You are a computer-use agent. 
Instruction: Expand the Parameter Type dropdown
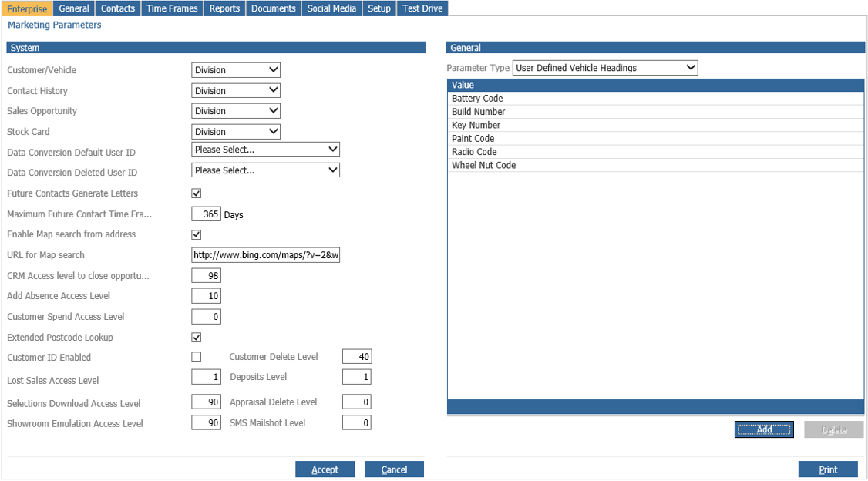605,68
